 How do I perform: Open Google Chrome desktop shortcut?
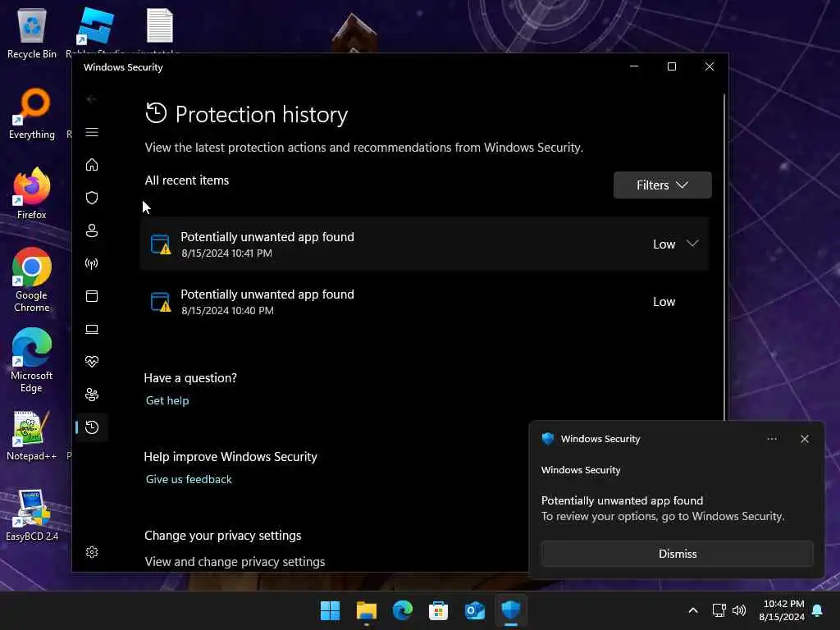pos(32,280)
